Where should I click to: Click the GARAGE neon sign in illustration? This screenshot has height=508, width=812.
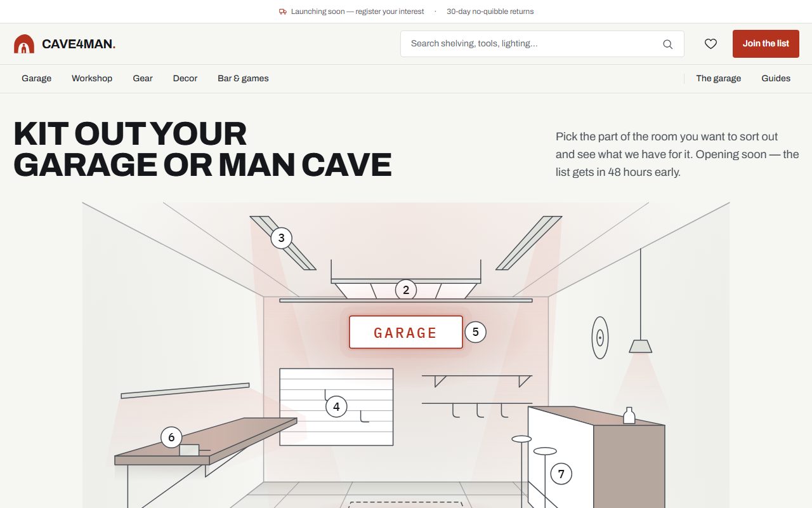[x=406, y=332]
